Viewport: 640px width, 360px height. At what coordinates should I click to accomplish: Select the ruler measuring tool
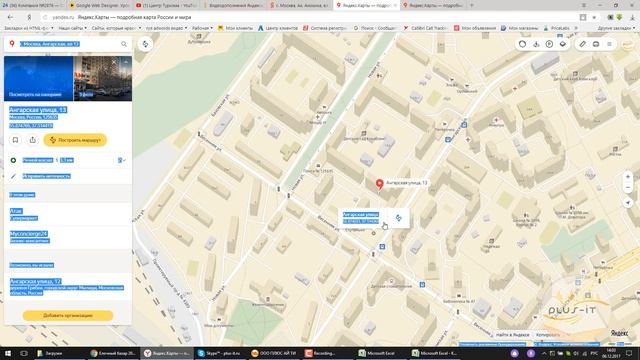coord(582,44)
